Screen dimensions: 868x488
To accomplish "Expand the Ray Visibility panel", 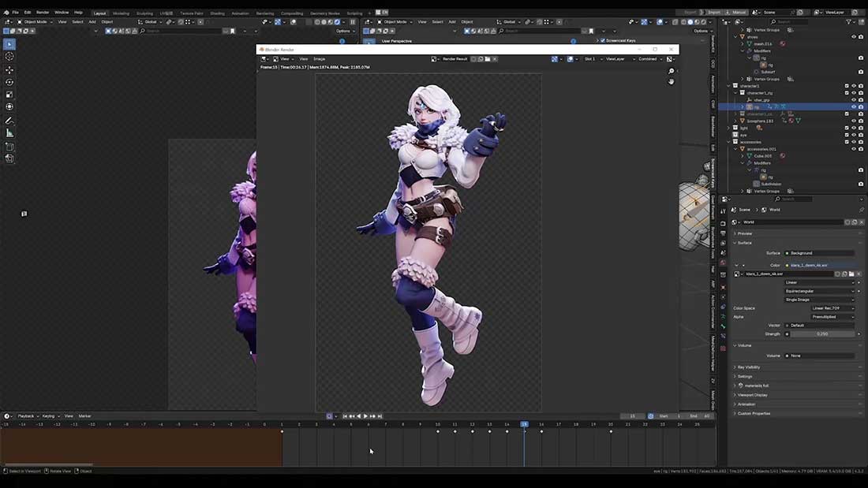I will click(748, 367).
